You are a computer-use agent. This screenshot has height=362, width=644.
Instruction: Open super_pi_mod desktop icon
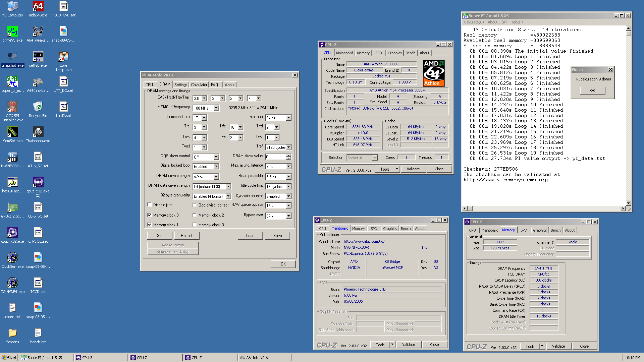pos(12,84)
